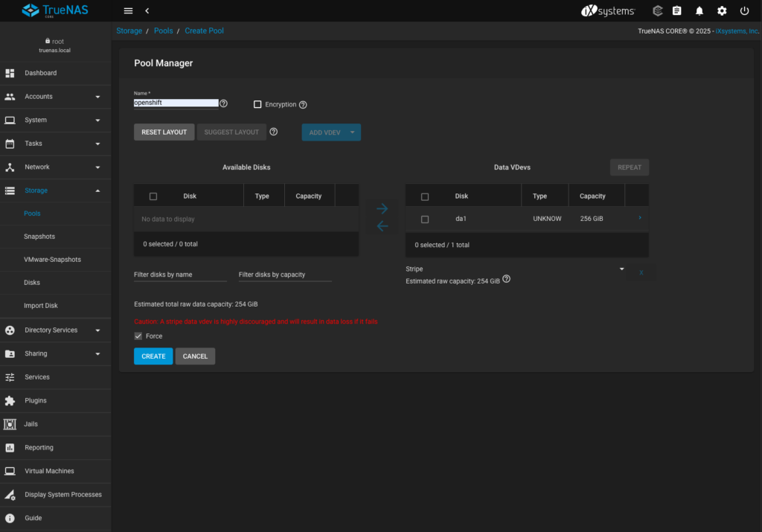Open the alerts bell icon
Image resolution: width=762 pixels, height=532 pixels.
click(x=699, y=11)
